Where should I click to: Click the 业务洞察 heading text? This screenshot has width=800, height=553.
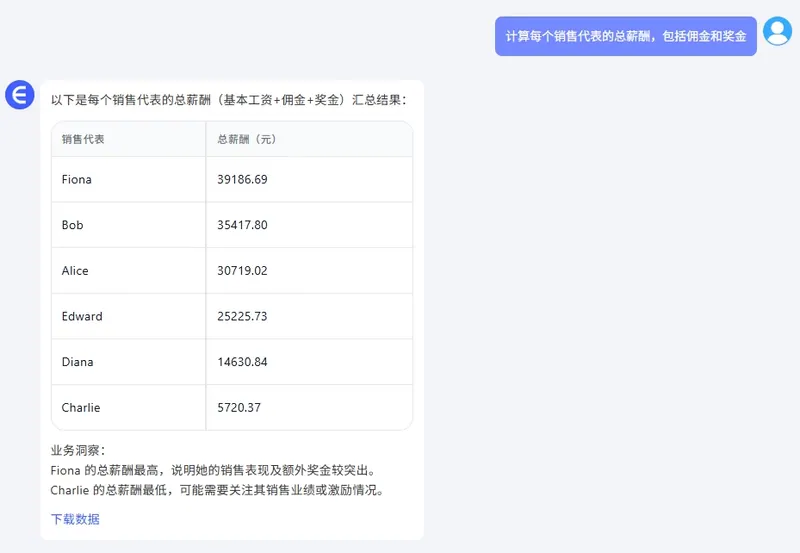(x=77, y=450)
